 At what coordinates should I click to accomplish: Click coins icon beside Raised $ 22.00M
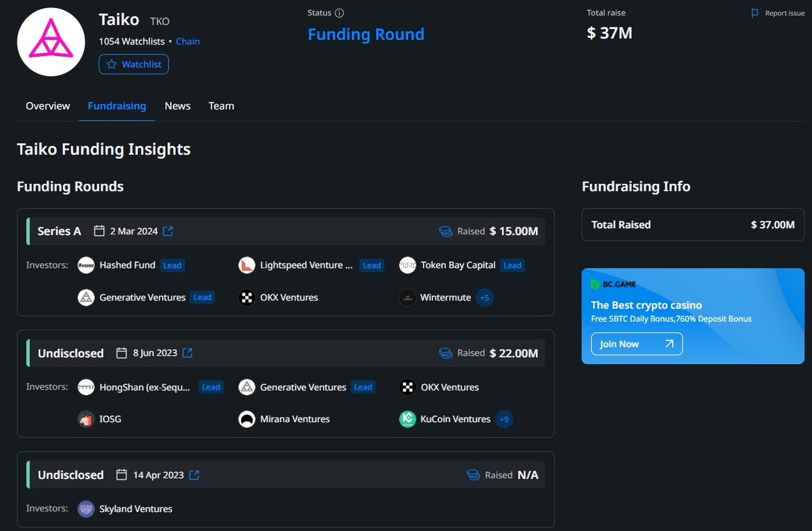tap(445, 353)
